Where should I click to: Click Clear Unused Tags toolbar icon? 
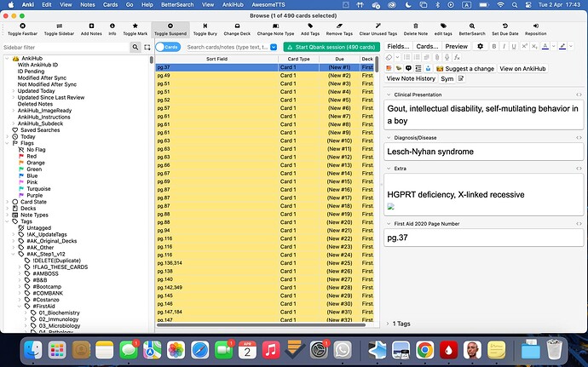378,26
